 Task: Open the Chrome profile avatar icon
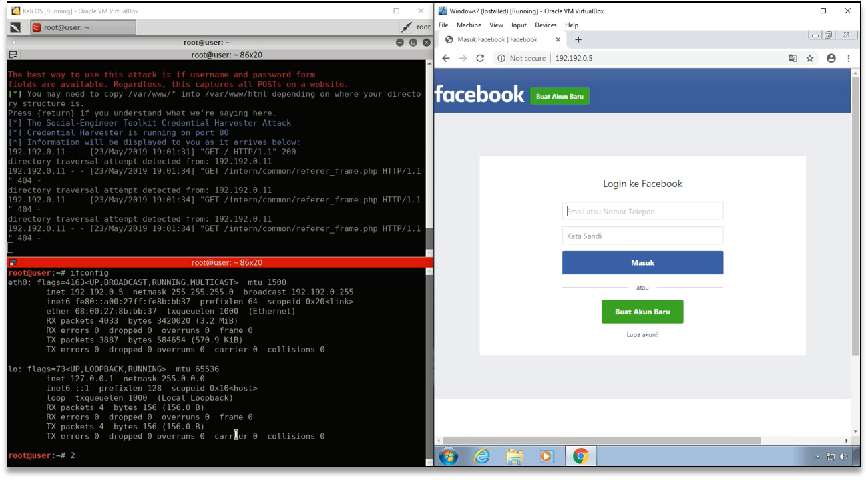pos(831,58)
